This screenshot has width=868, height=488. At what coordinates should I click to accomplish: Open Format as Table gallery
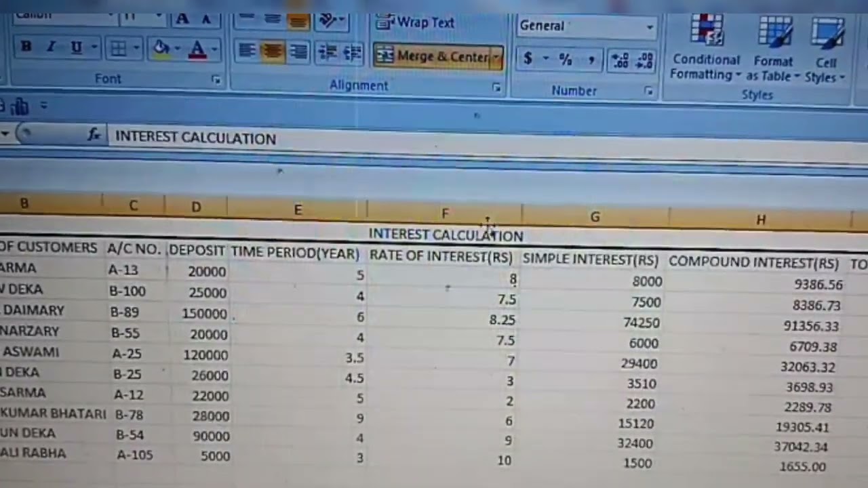[773, 49]
